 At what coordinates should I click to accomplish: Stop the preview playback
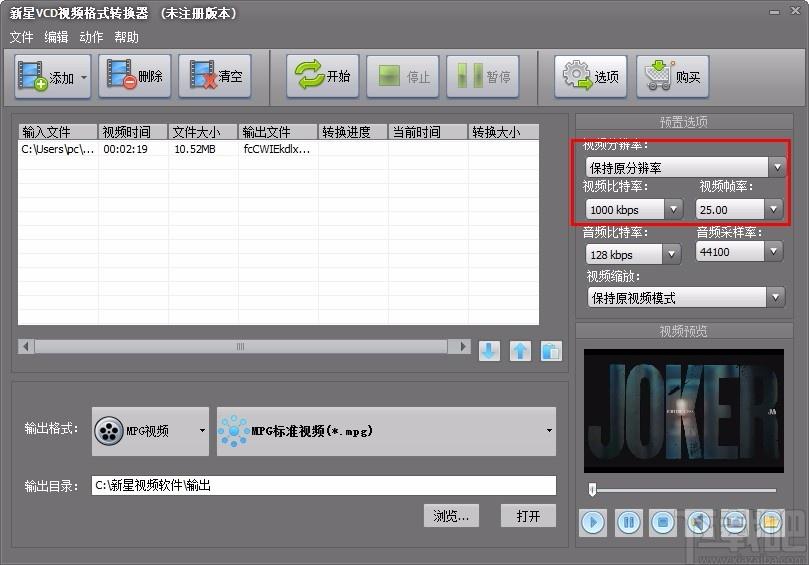664,523
